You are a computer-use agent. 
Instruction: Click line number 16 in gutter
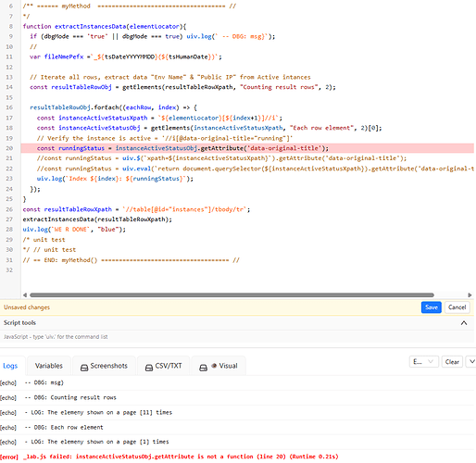(9, 107)
